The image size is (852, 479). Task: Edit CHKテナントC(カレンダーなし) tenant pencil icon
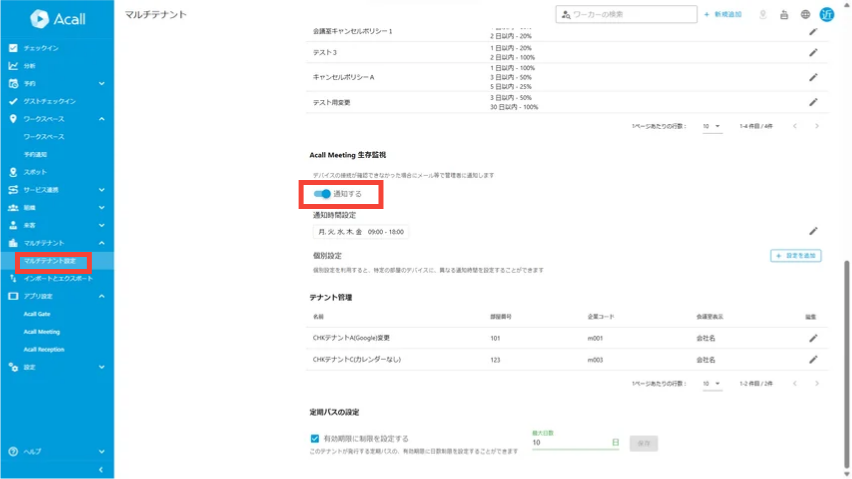tap(813, 360)
